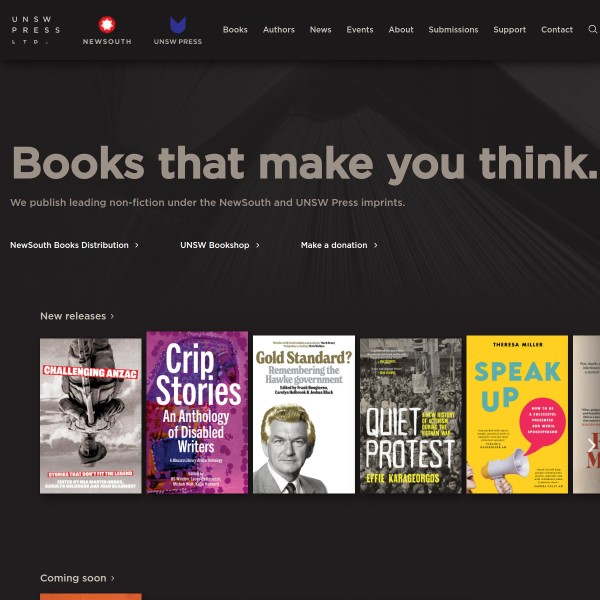The height and width of the screenshot is (600, 600).
Task: Open the UNSW Bookshop link
Action: (x=220, y=245)
